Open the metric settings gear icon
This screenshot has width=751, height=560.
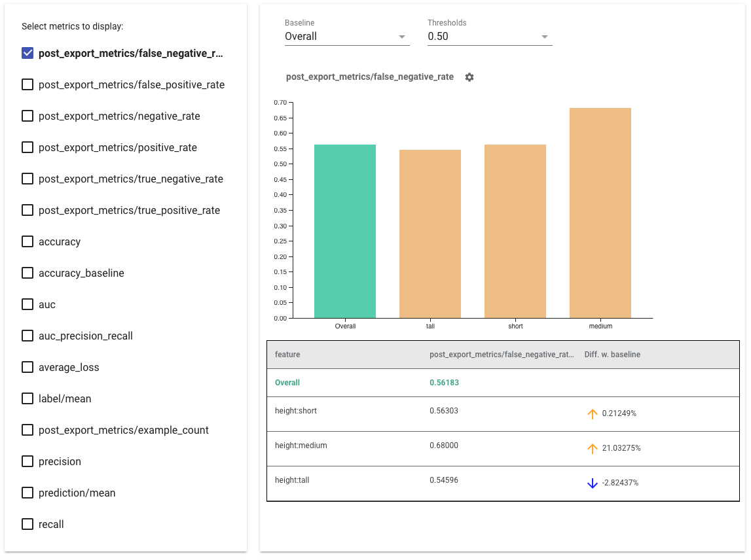[469, 77]
